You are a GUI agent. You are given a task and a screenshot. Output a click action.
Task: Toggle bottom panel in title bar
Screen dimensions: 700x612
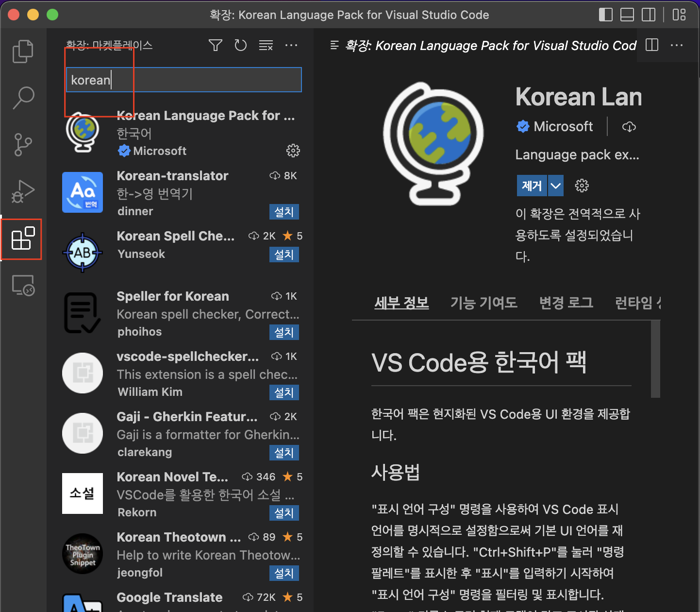click(x=627, y=15)
